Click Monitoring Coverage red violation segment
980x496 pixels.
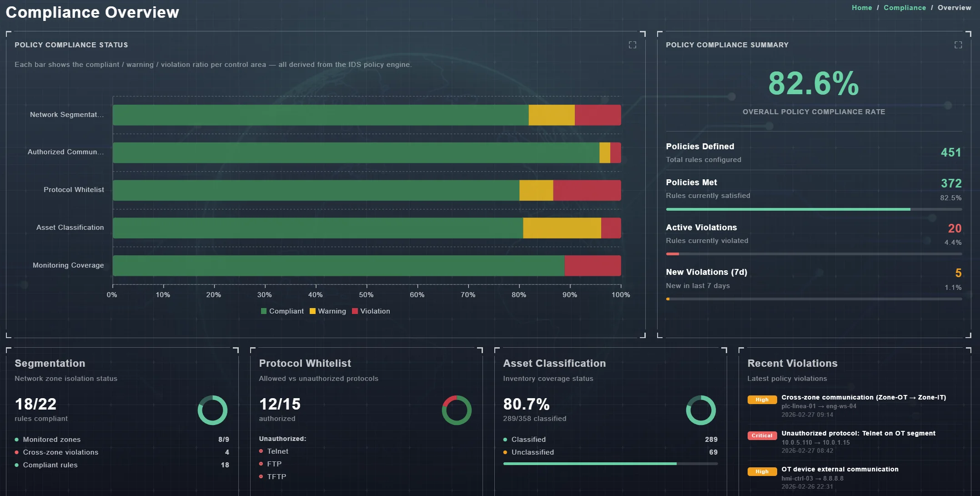point(593,266)
